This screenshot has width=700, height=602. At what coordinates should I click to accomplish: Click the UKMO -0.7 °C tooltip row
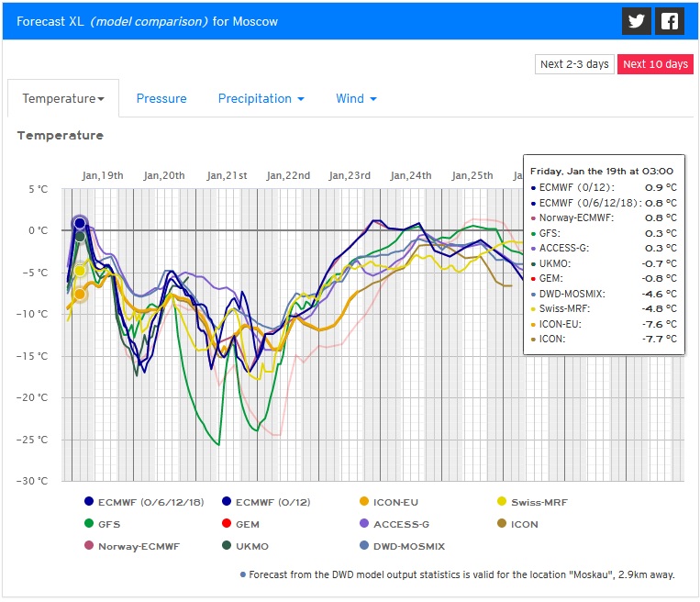click(x=604, y=263)
